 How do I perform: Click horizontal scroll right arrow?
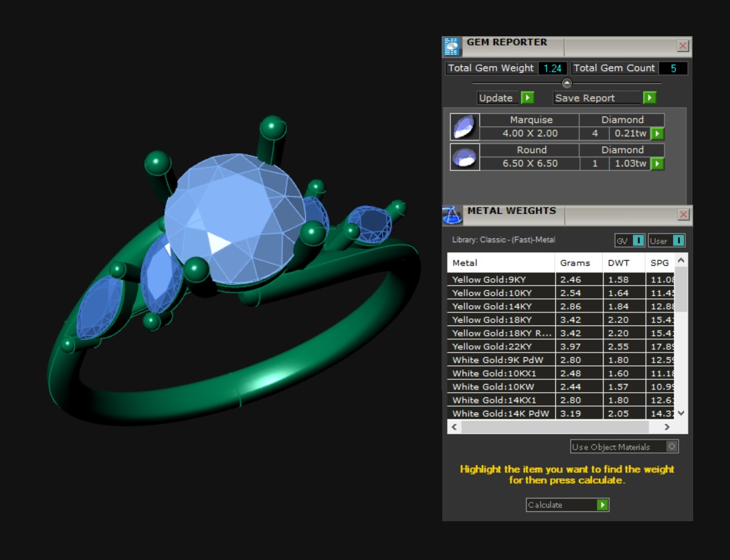pyautogui.click(x=666, y=427)
